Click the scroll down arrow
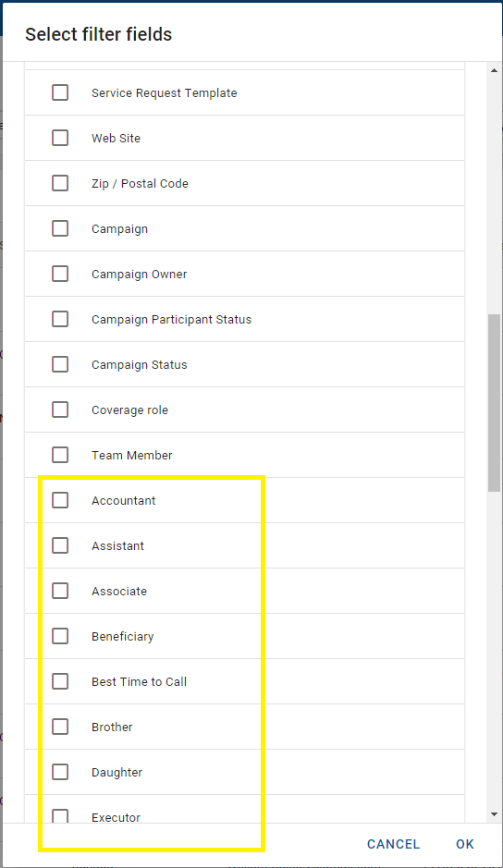The width and height of the screenshot is (503, 868). tap(494, 815)
